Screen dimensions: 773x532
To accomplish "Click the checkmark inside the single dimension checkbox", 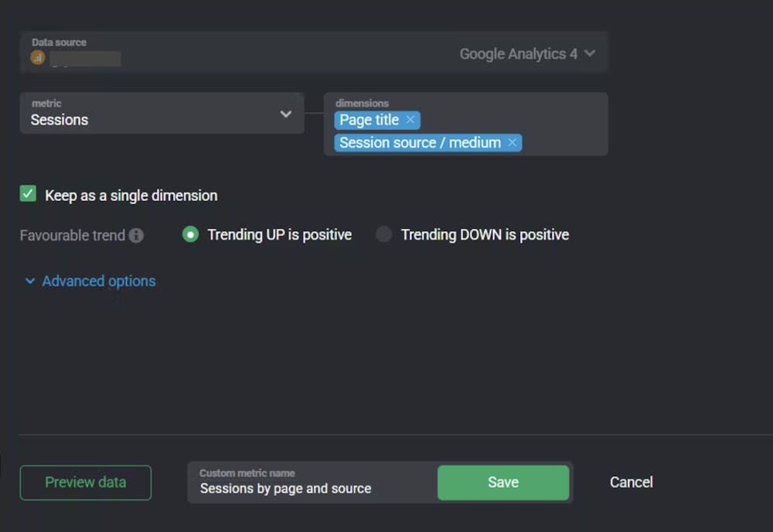I will 28,193.
